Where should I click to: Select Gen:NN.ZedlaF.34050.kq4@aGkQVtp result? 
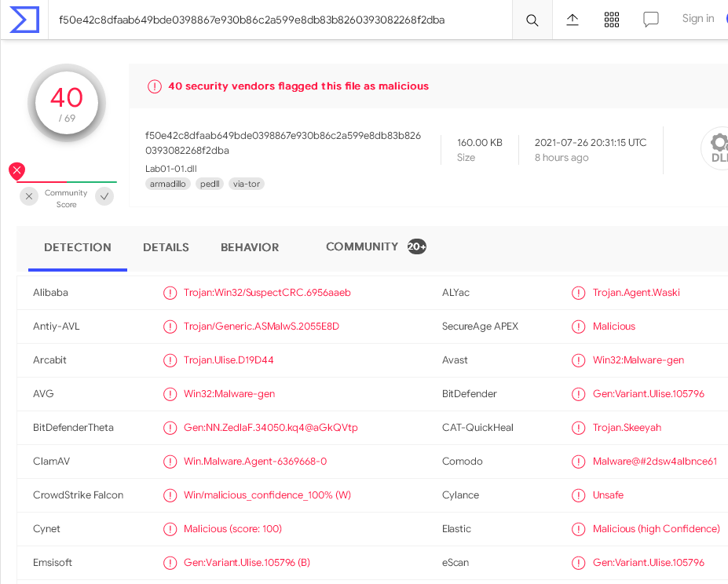tap(271, 428)
